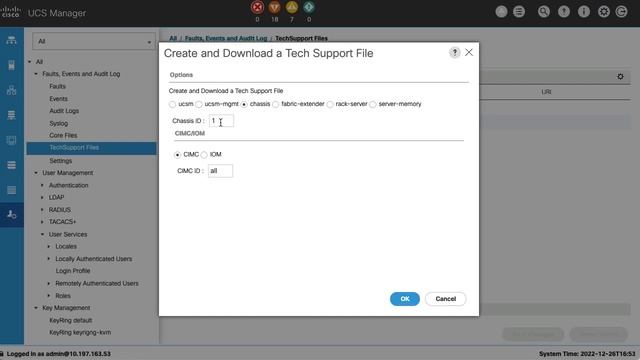Expand the LDAP node

pos(42,198)
